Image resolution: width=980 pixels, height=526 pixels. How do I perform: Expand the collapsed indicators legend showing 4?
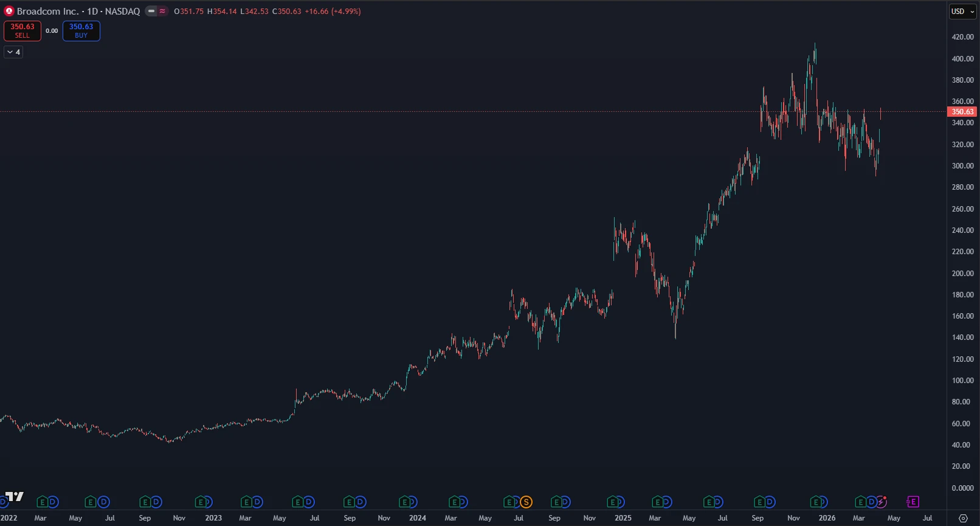(13, 52)
